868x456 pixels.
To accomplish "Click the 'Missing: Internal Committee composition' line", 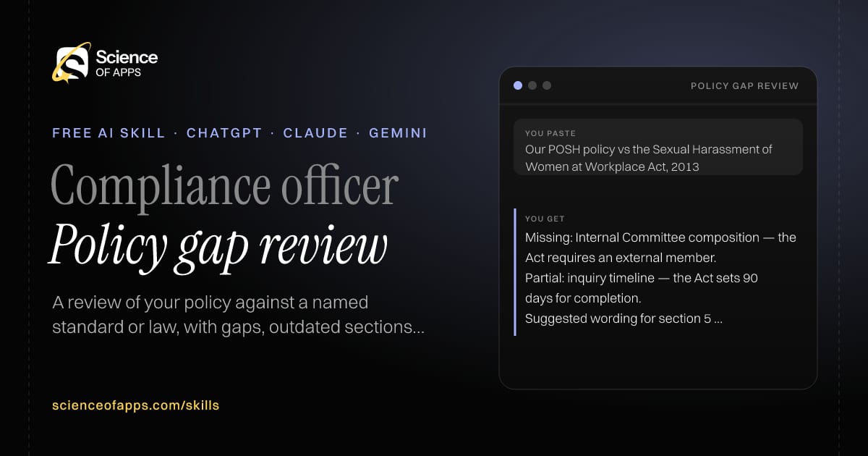I will tap(660, 237).
